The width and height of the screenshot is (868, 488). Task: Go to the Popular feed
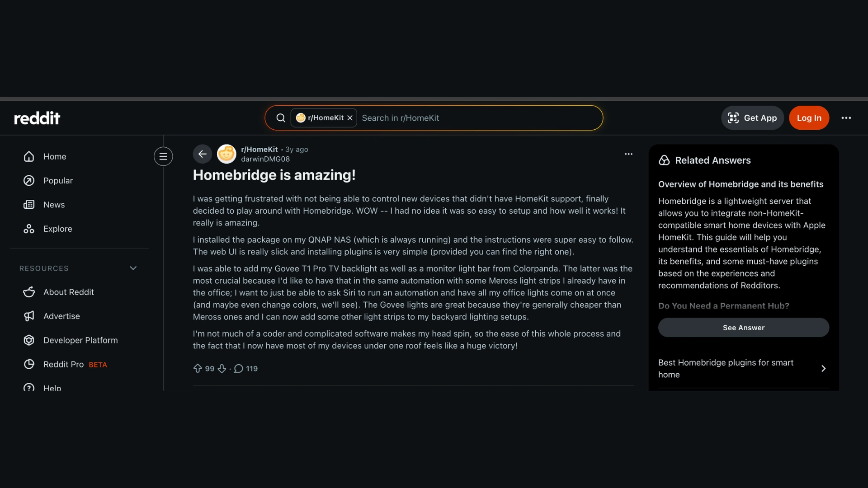point(58,180)
